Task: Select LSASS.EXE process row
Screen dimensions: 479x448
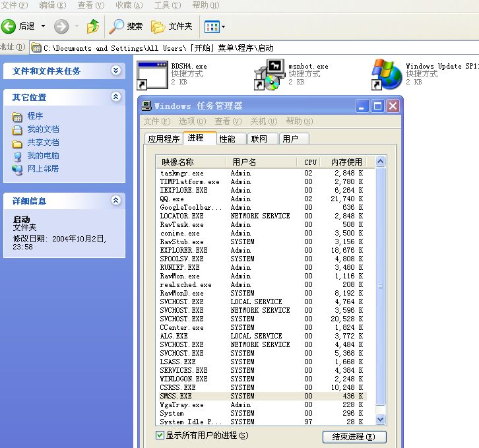Action: click(x=261, y=362)
